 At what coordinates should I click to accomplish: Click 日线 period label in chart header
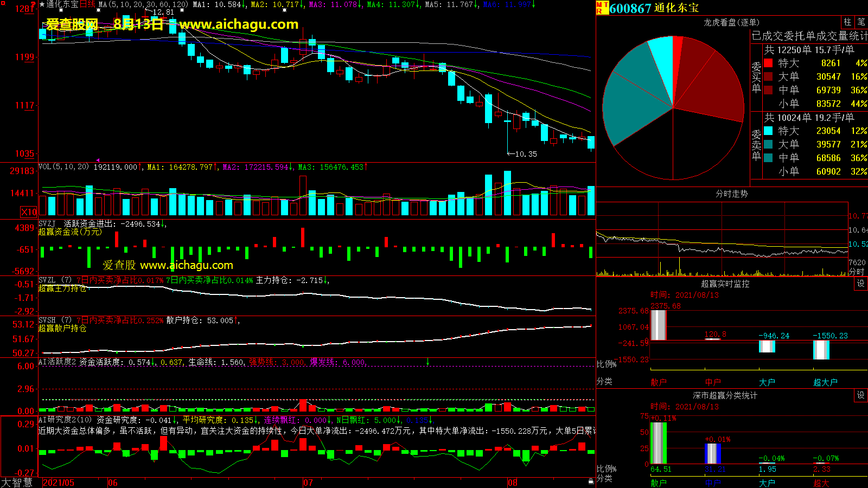87,4
